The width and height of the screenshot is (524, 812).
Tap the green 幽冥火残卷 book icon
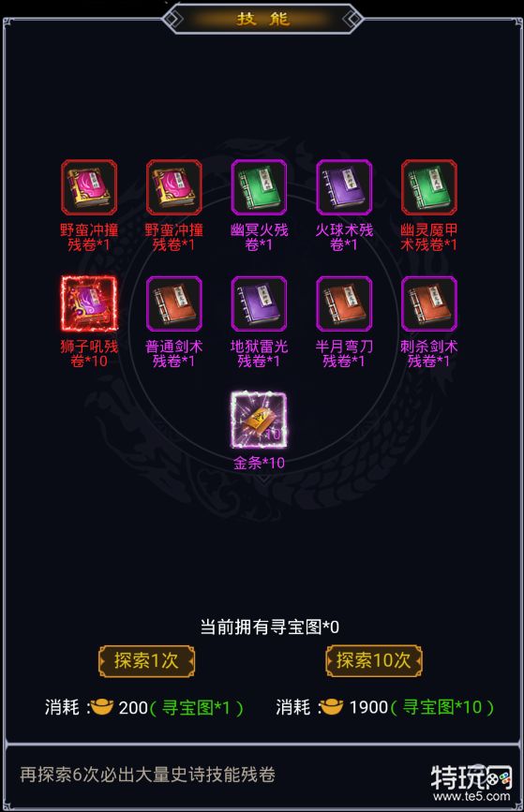coord(259,187)
